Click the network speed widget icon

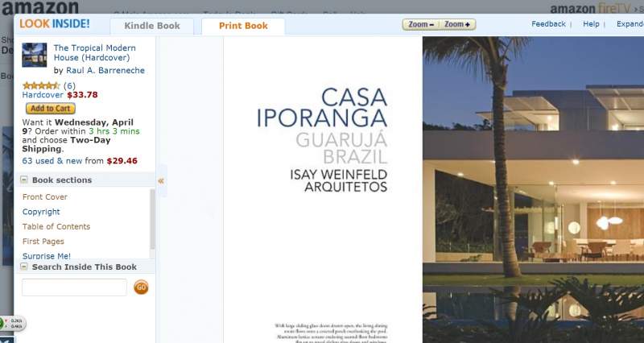coord(12,324)
